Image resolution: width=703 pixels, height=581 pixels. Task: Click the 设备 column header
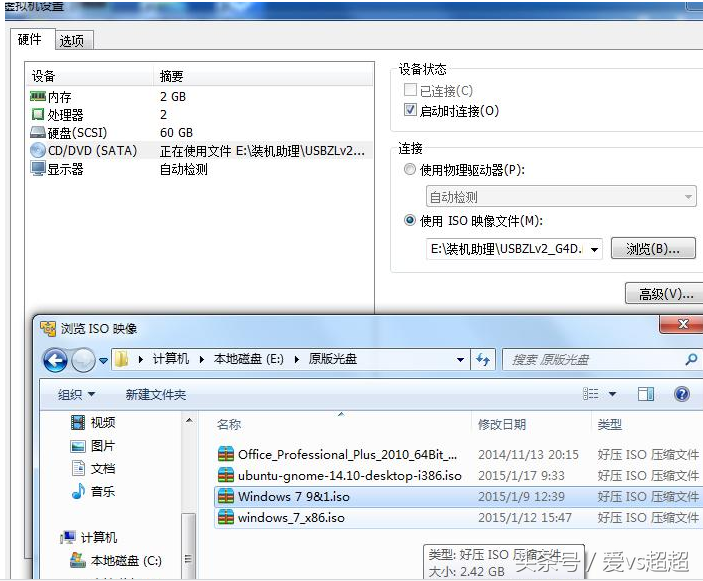point(43,76)
